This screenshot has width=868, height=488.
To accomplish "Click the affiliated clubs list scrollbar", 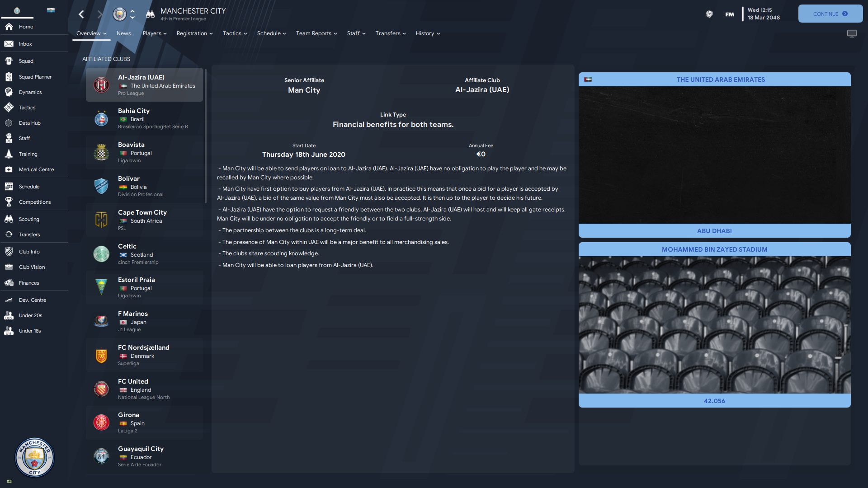I will [206, 136].
